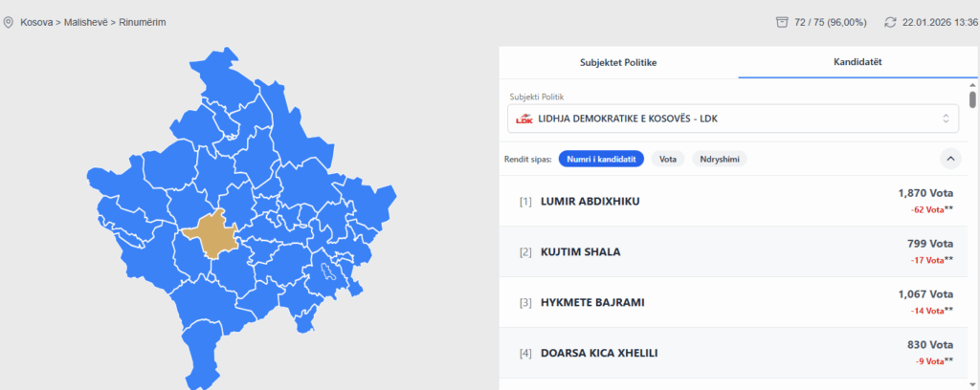Image resolution: width=980 pixels, height=390 pixels.
Task: Open the Subjekti Politik dropdown
Action: (732, 119)
